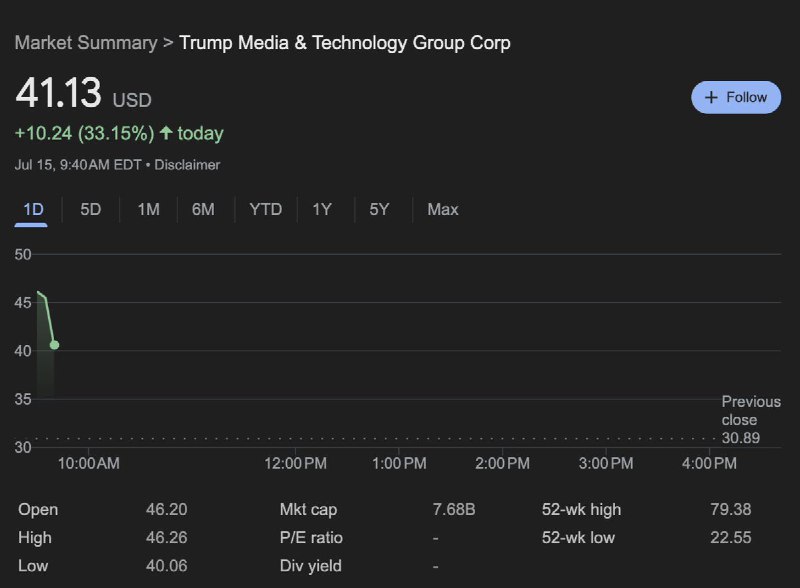Click the plus icon in Follow button
This screenshot has width=800, height=588.
coord(711,97)
